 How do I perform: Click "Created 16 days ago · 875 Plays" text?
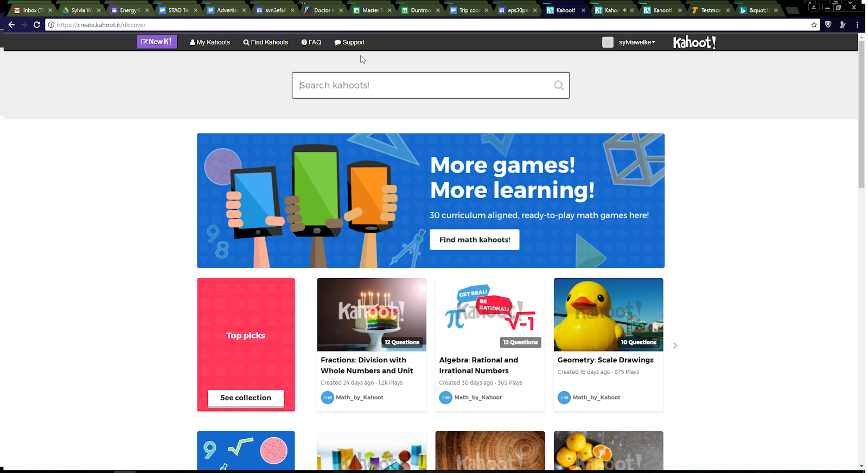click(598, 372)
